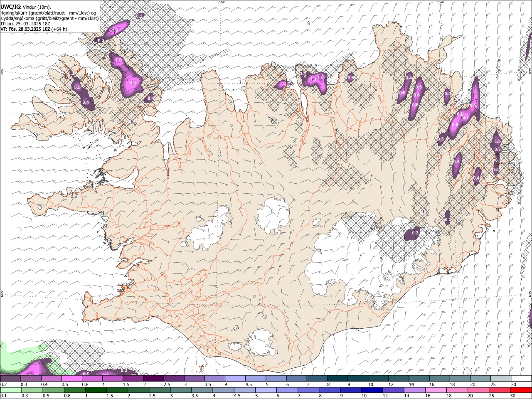Click the 'rigning/skúrir' legend description line
Viewport: 532px width, 399px height.
pyautogui.click(x=48, y=13)
